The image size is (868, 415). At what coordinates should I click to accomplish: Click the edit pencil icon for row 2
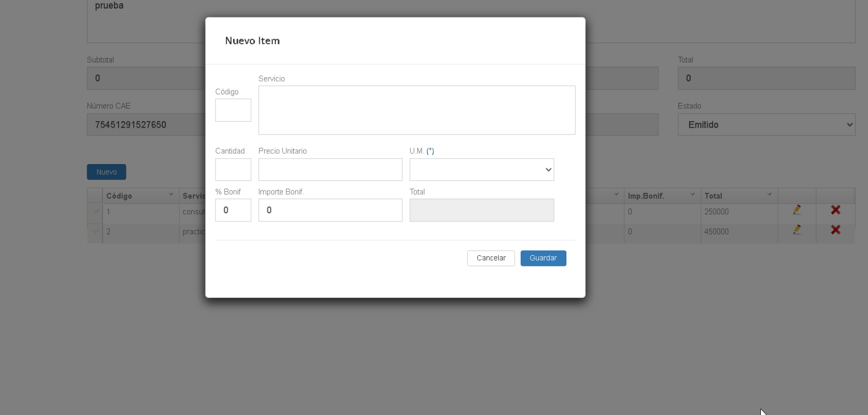pos(797,230)
